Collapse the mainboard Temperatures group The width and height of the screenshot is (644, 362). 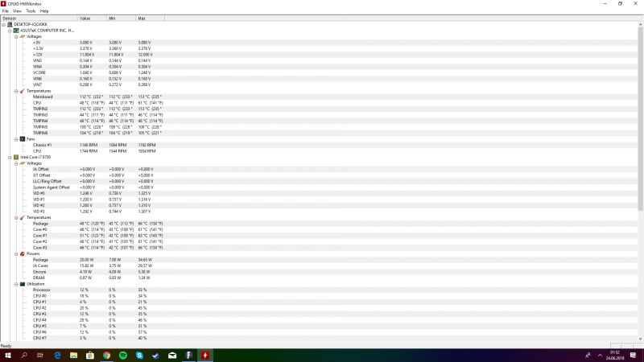point(16,91)
